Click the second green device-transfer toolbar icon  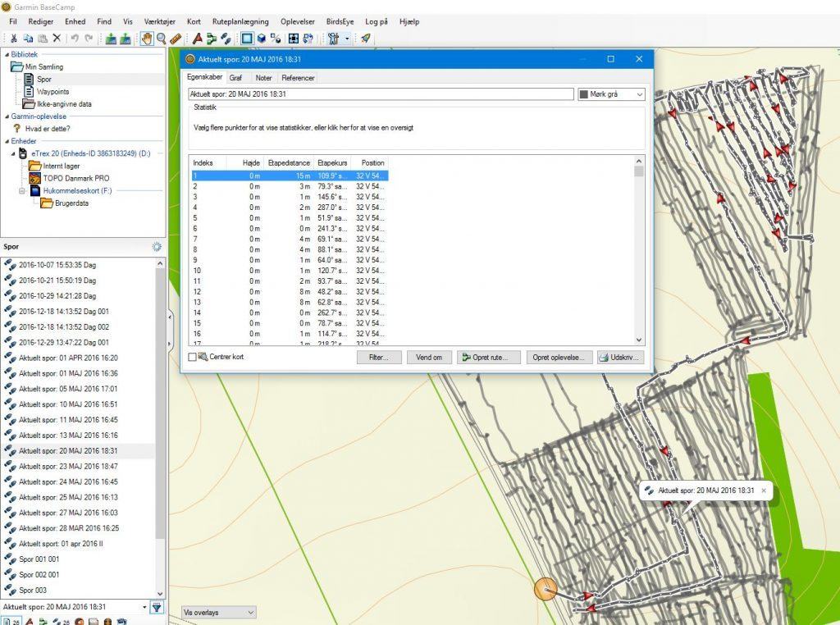[x=126, y=39]
